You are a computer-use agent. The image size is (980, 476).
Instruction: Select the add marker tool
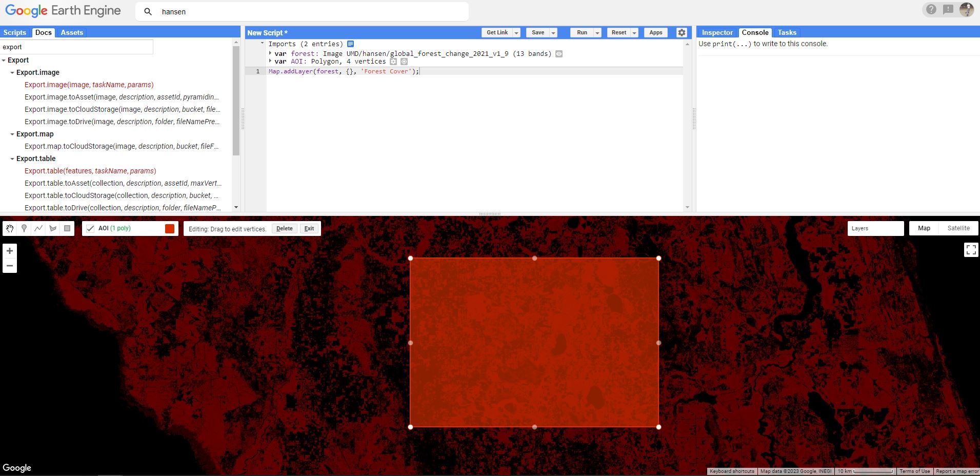point(24,229)
